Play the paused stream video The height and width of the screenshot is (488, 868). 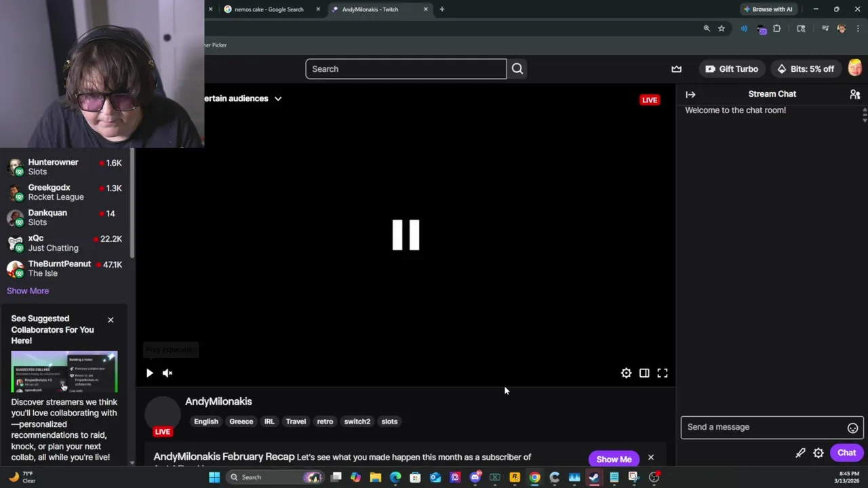pyautogui.click(x=149, y=373)
